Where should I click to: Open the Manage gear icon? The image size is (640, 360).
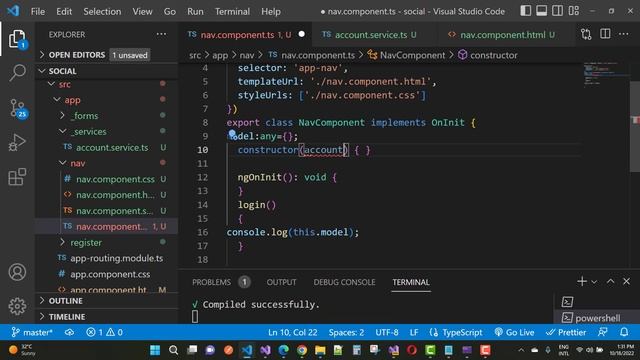(x=17, y=306)
